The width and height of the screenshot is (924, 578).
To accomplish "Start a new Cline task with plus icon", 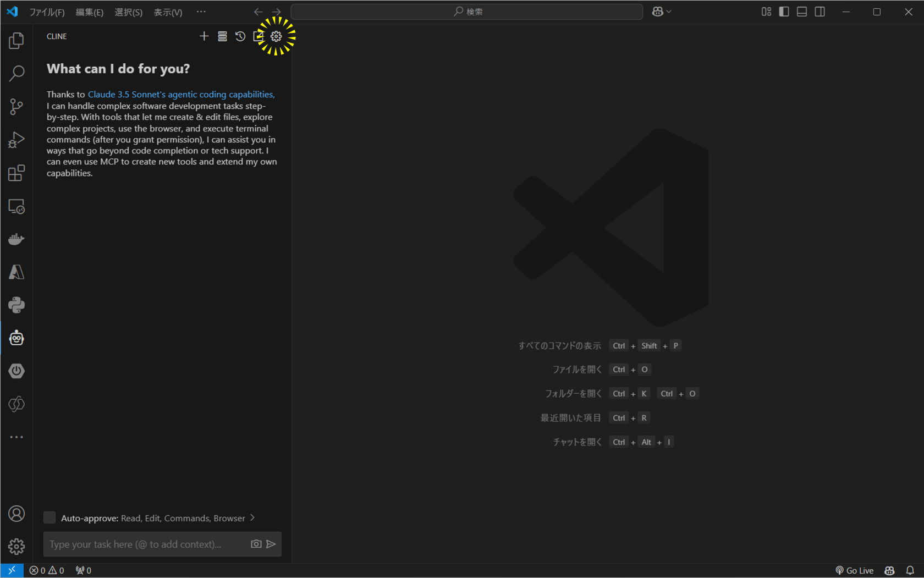I will (x=204, y=36).
